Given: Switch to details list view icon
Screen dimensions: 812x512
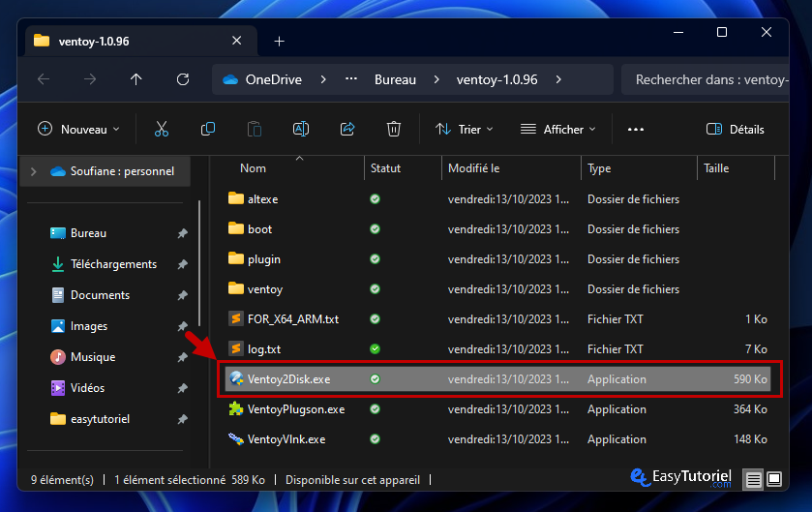Looking at the screenshot, I should (x=754, y=479).
